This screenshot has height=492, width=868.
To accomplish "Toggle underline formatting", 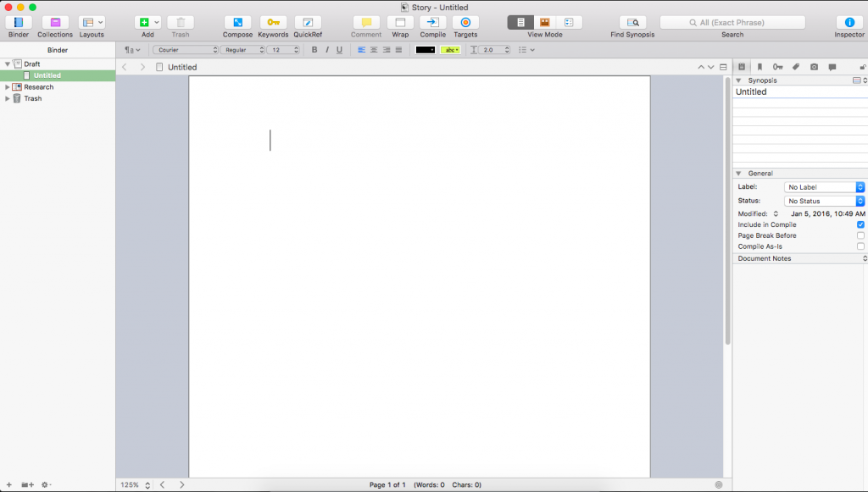I will [x=339, y=50].
